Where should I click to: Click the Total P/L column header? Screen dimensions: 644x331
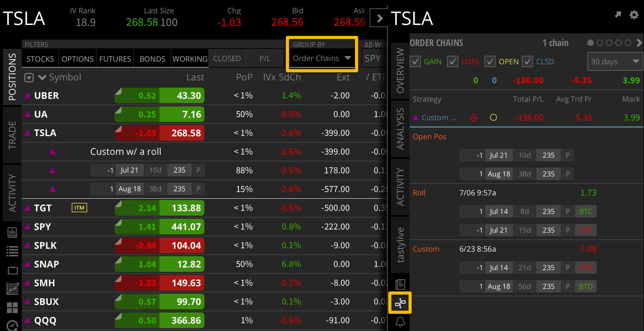click(528, 99)
